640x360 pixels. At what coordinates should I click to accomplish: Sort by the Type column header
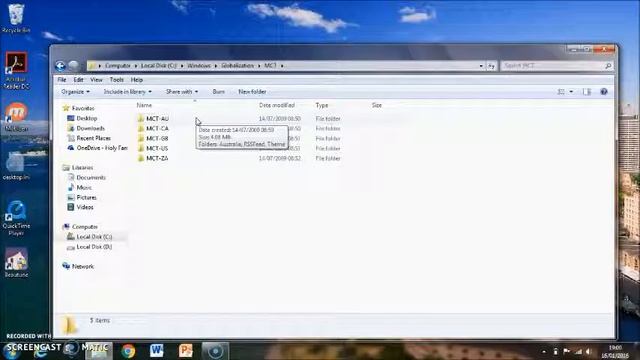click(322, 105)
